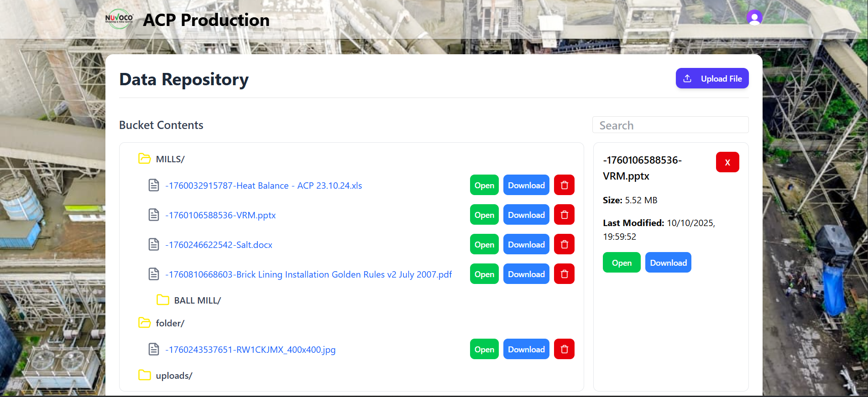Download VRM.pptx from the details panel
Viewport: 868px width, 397px height.
tap(668, 263)
